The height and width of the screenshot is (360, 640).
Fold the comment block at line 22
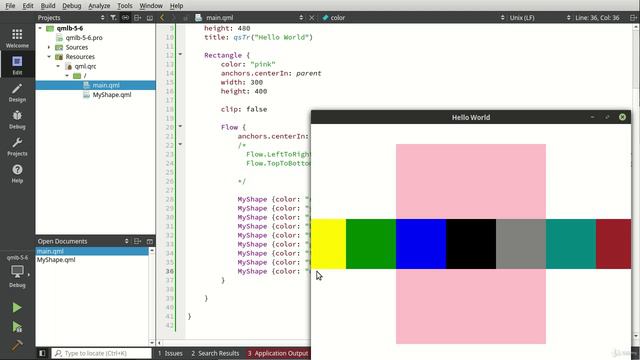coord(180,144)
